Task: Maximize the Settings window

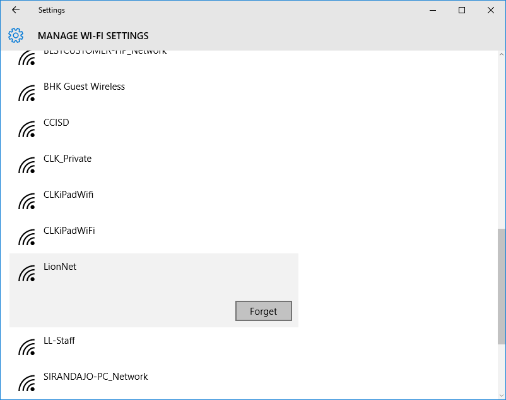Action: coord(462,10)
